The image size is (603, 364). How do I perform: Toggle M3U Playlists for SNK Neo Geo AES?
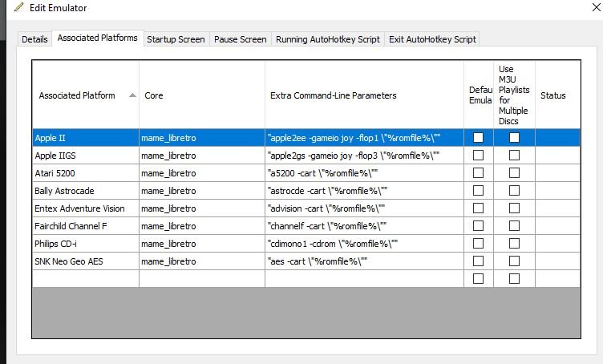click(514, 261)
